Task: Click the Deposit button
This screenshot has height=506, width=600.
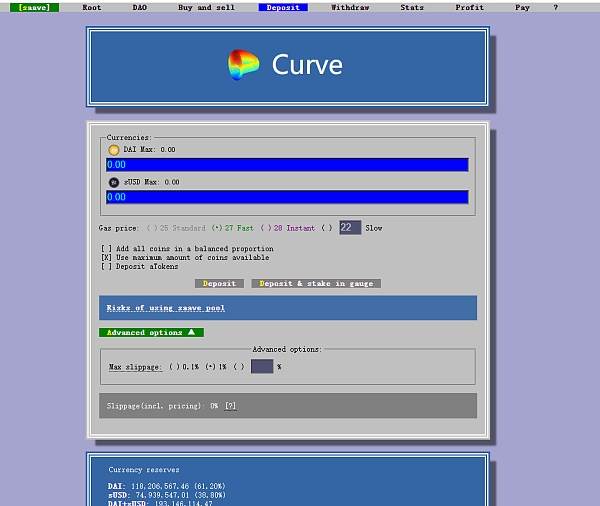Action: coord(219,284)
